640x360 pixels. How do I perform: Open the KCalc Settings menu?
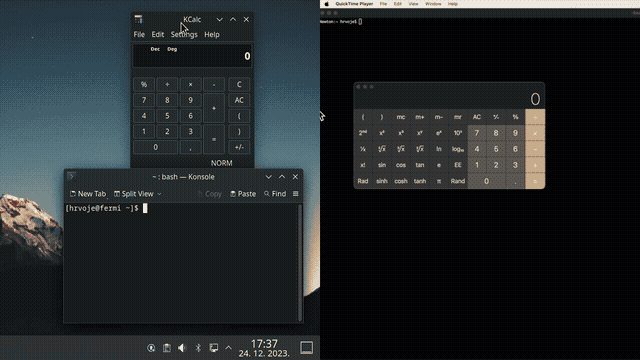[184, 35]
